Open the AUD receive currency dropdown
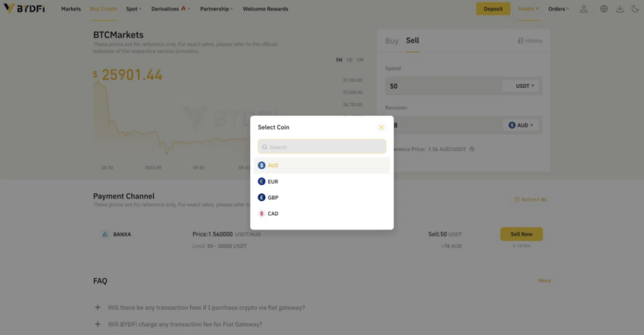Viewport: 644px width, 335px height. (x=521, y=125)
